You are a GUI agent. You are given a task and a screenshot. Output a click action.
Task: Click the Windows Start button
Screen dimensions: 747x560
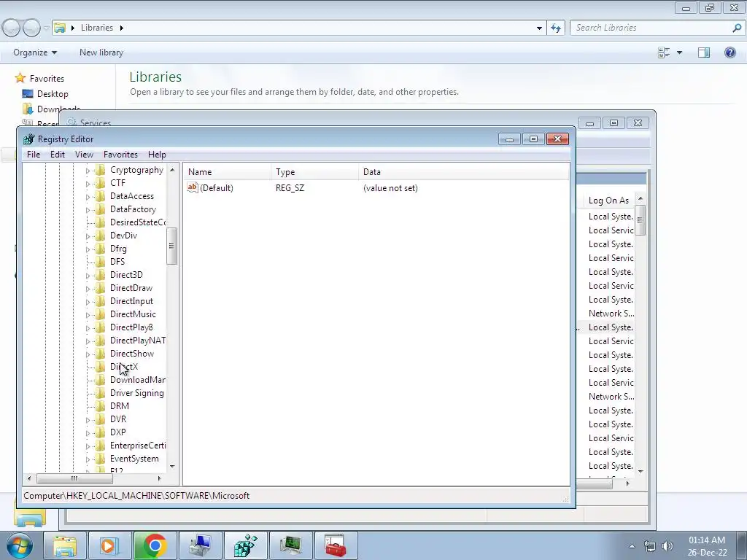coord(19,545)
